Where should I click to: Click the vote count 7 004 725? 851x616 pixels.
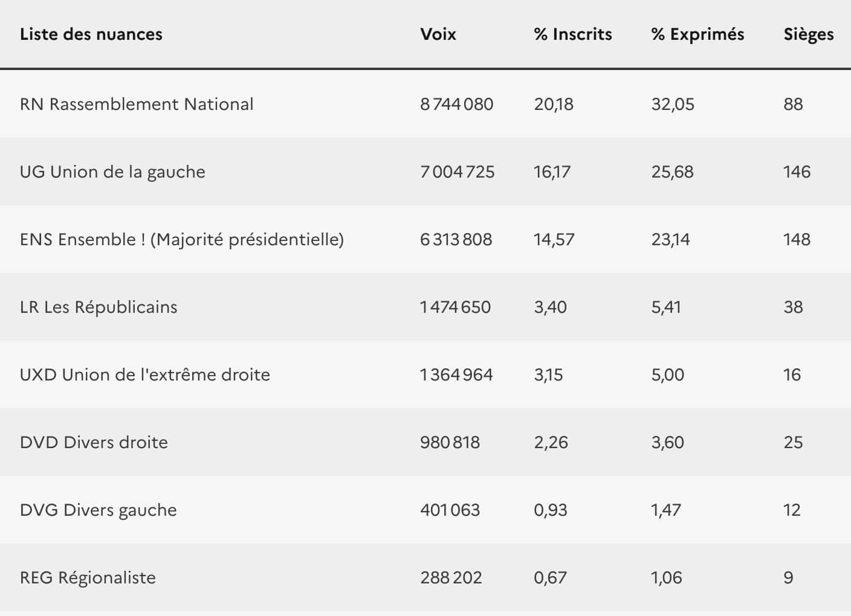coord(458,172)
